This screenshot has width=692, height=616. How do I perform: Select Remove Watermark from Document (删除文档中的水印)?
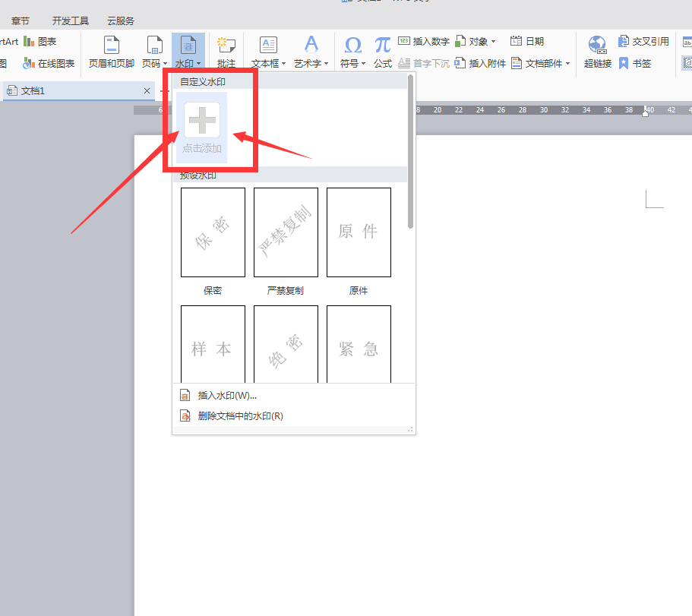pos(239,416)
